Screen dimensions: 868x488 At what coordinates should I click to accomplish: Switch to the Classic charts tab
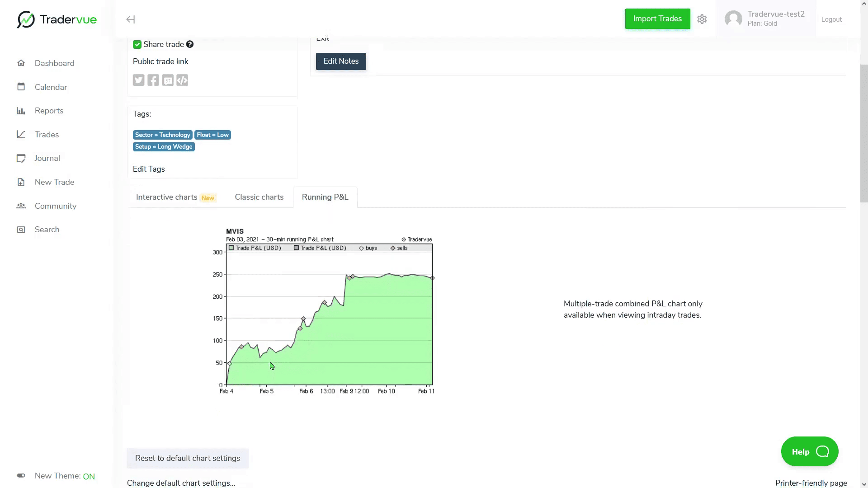point(259,197)
